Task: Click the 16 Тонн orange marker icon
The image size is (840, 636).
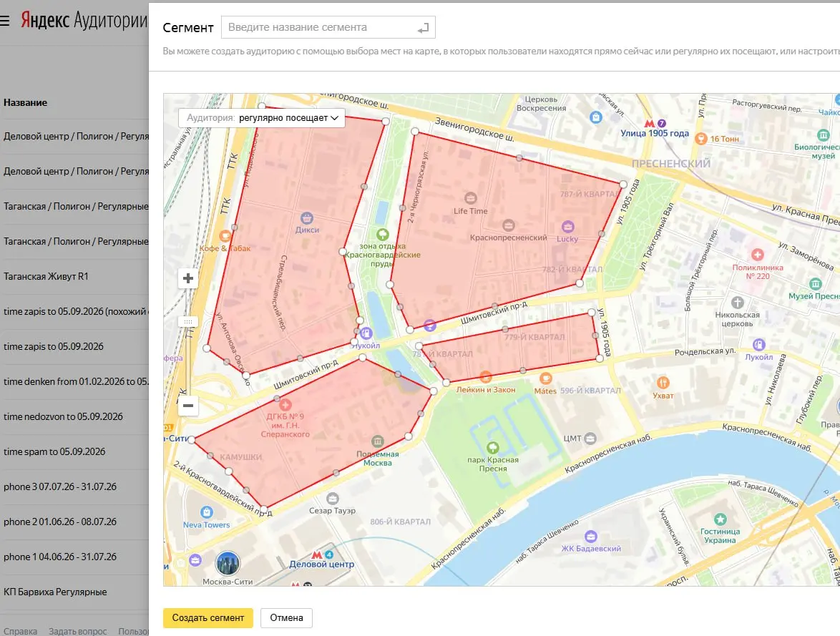Action: [x=700, y=139]
